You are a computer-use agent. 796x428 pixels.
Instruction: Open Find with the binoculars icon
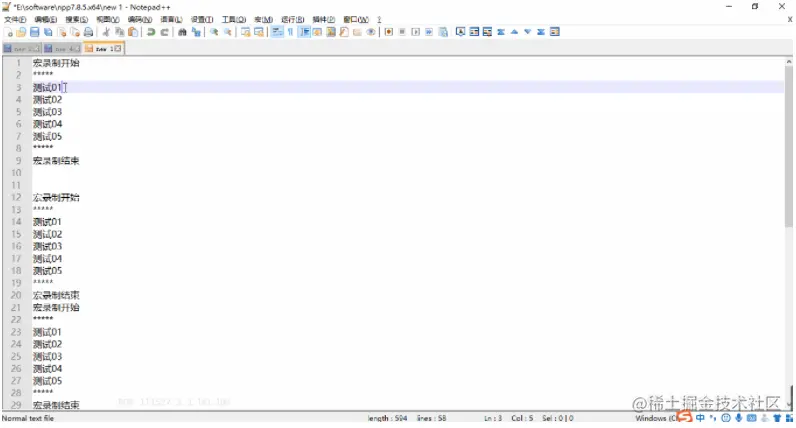point(182,32)
